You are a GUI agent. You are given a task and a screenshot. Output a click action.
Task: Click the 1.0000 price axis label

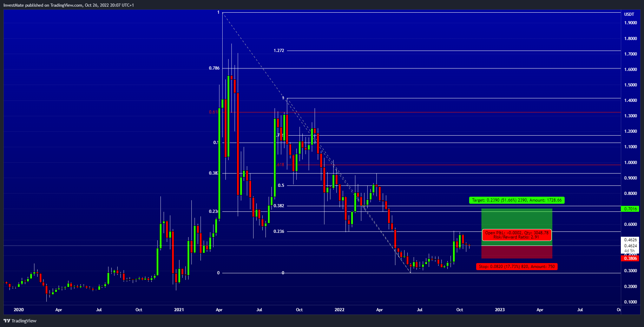coord(630,163)
